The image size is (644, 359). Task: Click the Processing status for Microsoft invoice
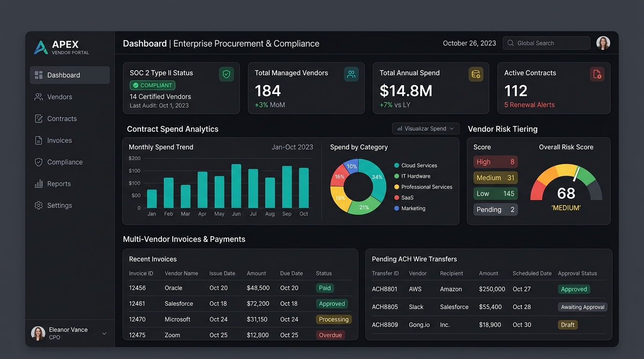(x=334, y=319)
